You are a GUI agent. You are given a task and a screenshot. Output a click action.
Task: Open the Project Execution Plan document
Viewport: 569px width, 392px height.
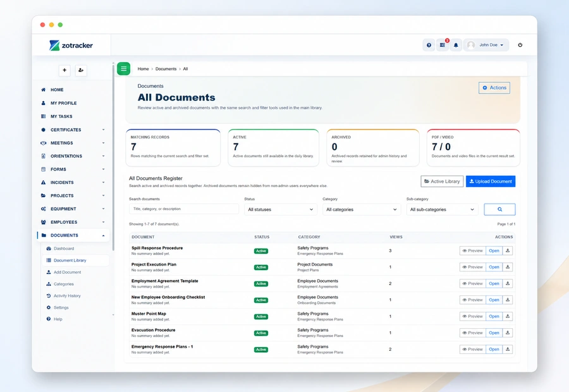coord(494,267)
